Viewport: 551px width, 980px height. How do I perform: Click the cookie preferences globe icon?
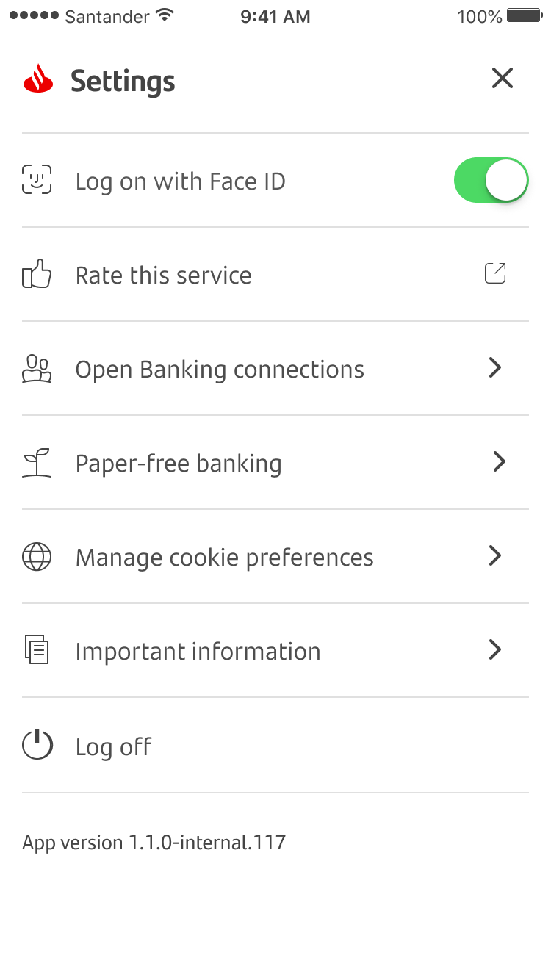pyautogui.click(x=37, y=557)
